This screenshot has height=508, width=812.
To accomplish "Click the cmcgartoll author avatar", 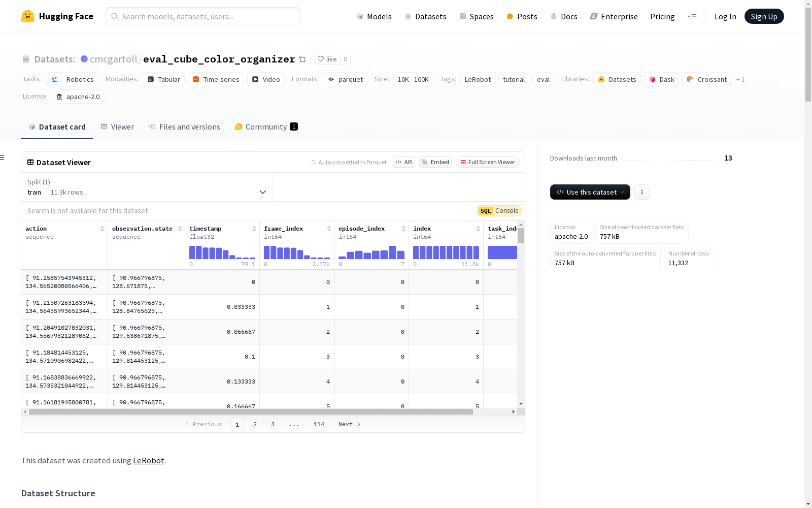I will pyautogui.click(x=84, y=59).
